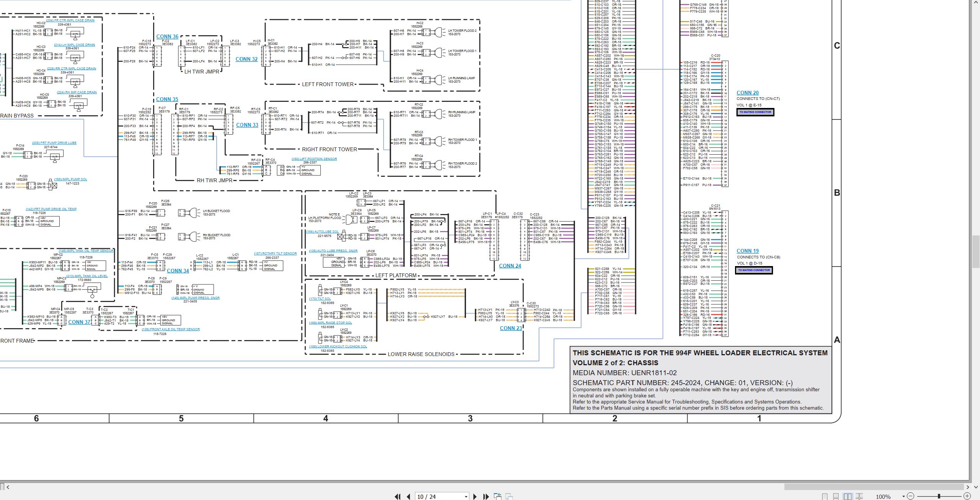Open the CONN 24 link
Viewport: 980px width, 500px height.
pos(510,266)
